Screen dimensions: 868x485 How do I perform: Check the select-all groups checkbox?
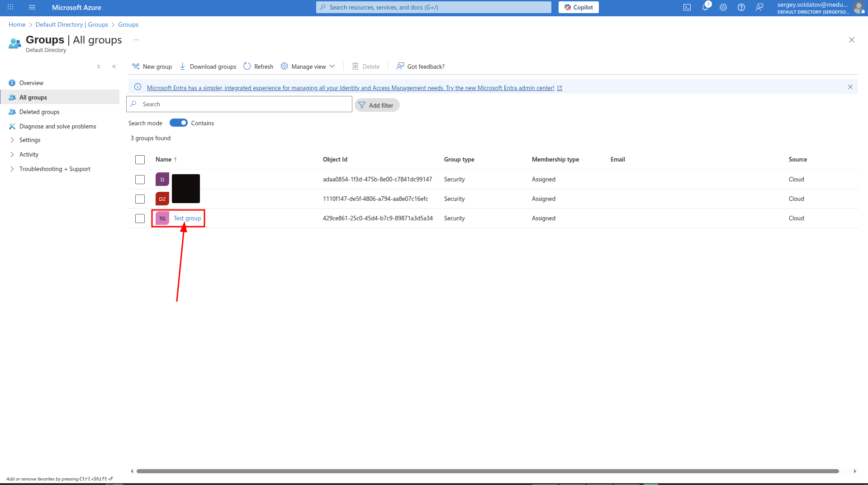140,160
